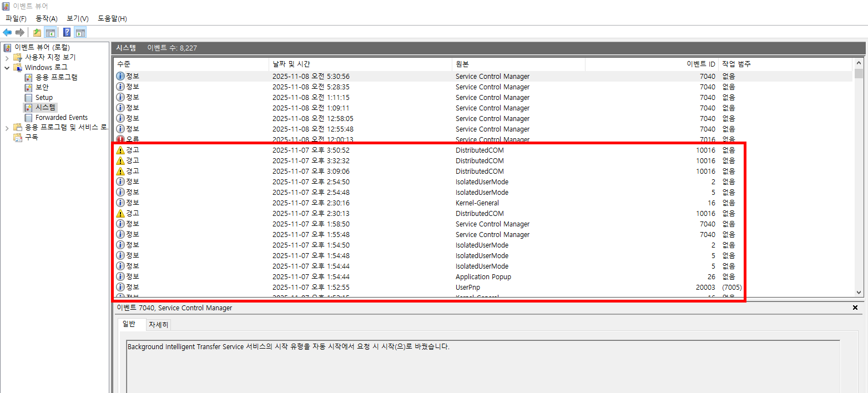
Task: Toggle the console tree show/hide icon
Action: pyautogui.click(x=50, y=32)
